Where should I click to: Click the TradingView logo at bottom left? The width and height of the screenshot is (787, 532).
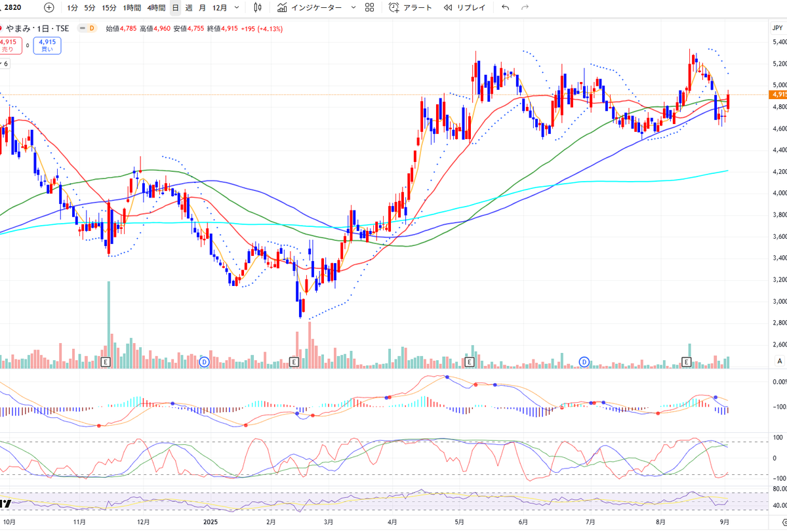(7, 503)
